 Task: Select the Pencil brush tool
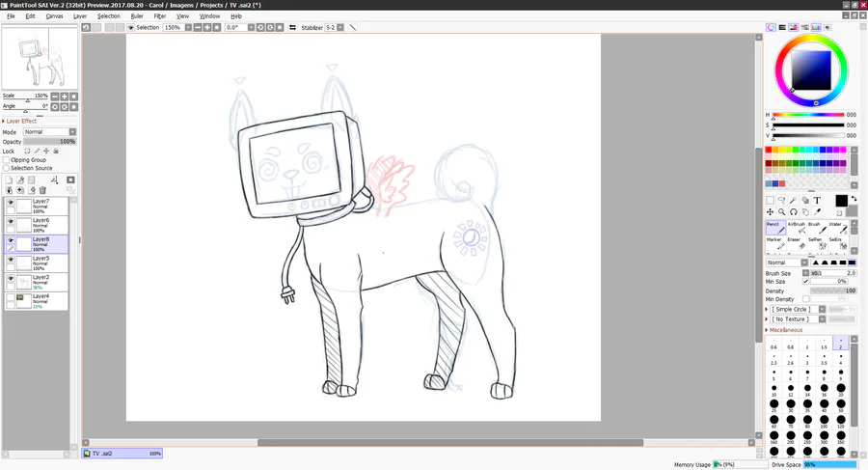click(x=775, y=228)
